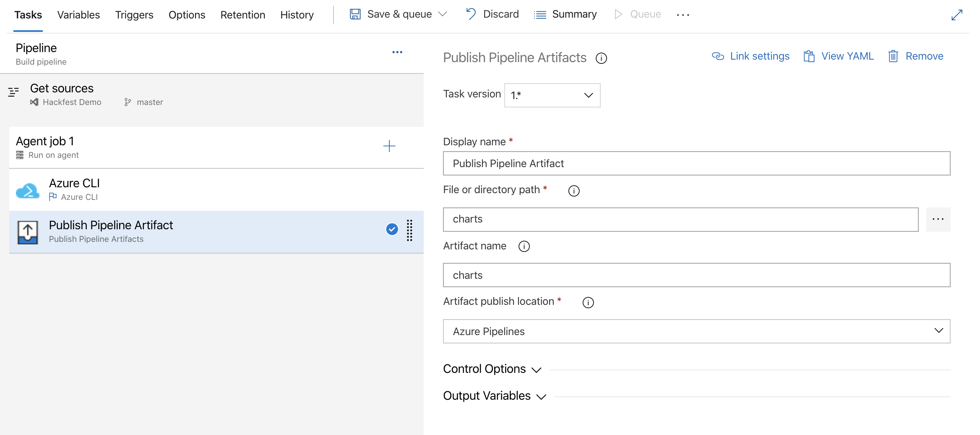Show info for Artifact publish location
Viewport: 980px width, 435px height.
[588, 303]
